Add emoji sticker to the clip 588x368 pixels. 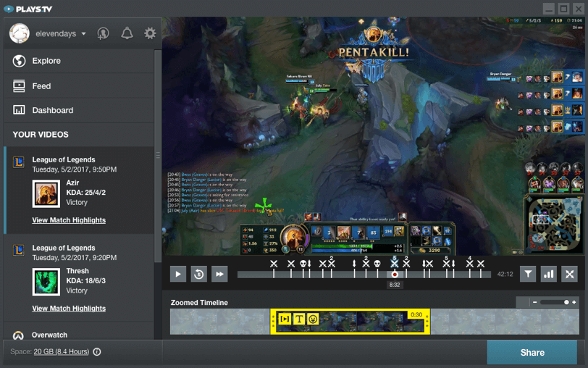313,319
